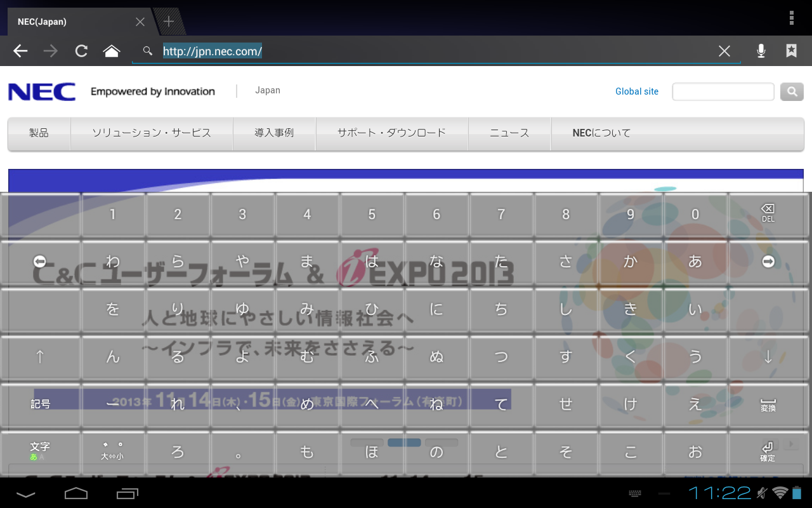Go to the Android home screen
The image size is (812, 508).
[x=76, y=493]
